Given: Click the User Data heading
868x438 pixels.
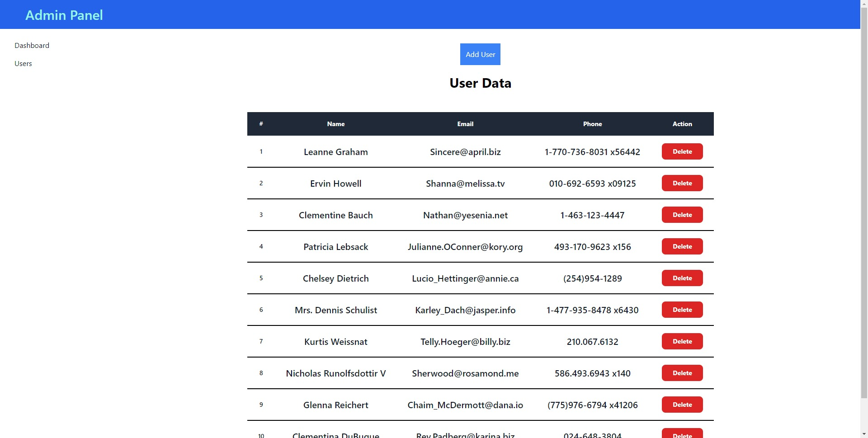Looking at the screenshot, I should click(x=480, y=83).
